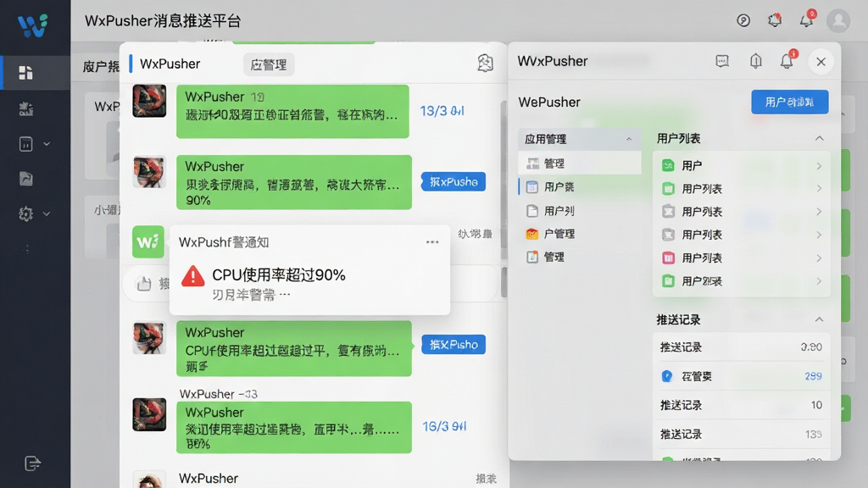Click the 16/3 timestamp link

(x=444, y=427)
